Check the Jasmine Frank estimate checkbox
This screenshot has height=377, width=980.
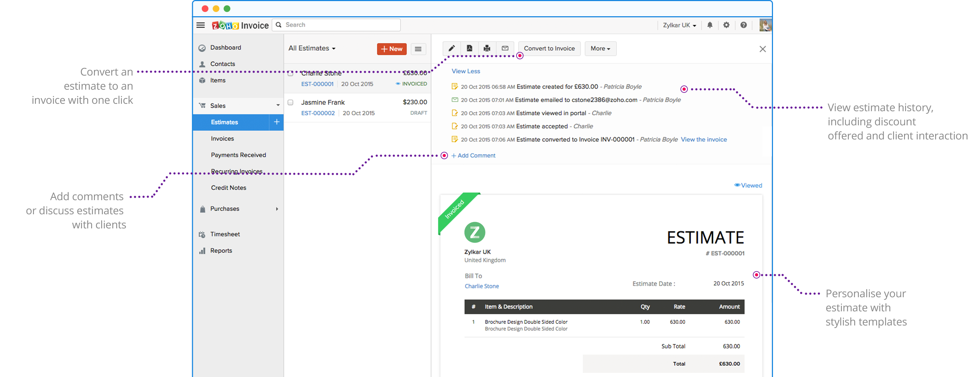(291, 103)
